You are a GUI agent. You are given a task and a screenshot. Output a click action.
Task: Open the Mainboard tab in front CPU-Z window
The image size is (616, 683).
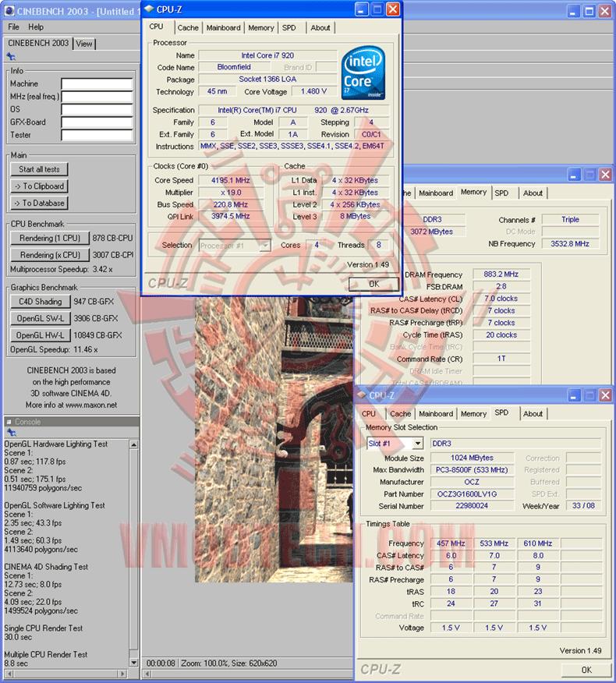click(224, 27)
